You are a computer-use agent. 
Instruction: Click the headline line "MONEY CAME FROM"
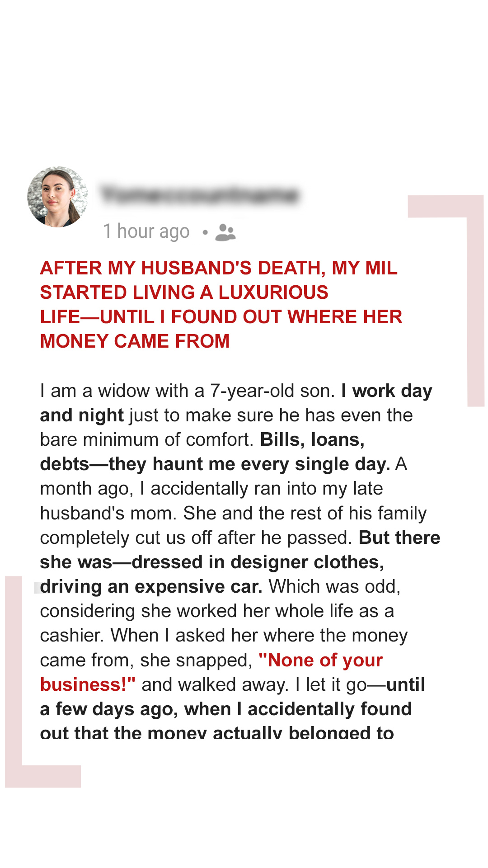135,341
